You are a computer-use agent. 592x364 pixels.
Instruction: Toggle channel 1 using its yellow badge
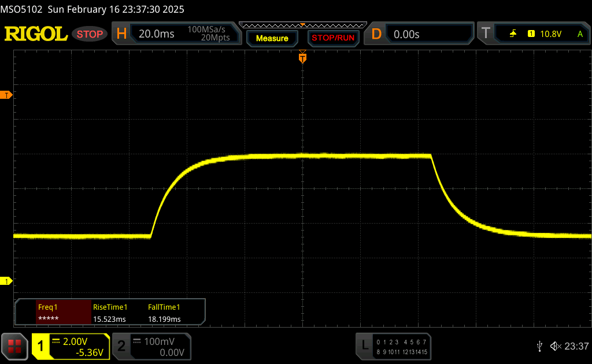point(41,346)
